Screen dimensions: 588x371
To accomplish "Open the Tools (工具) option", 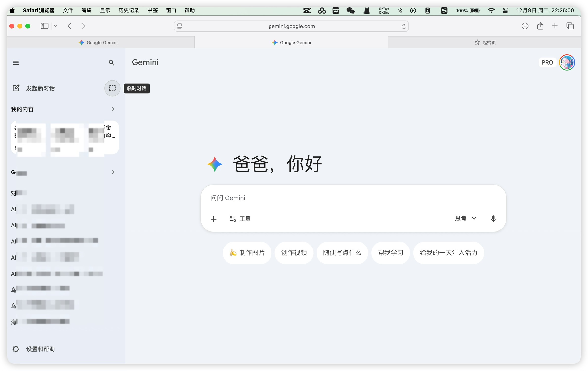I will 240,219.
